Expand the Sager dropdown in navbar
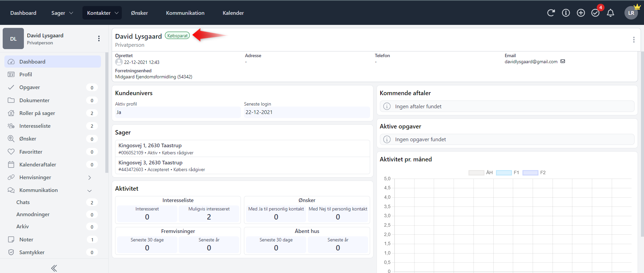Screen dimensions: 644x273 tap(62, 13)
